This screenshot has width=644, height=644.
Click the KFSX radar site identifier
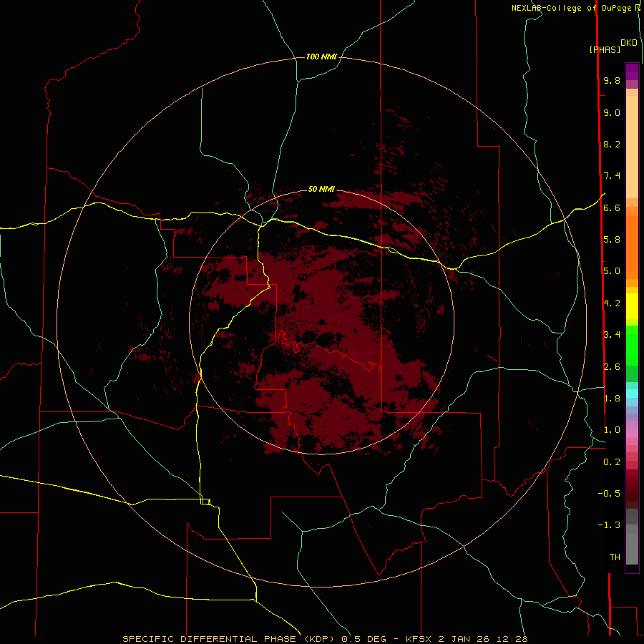coord(419,639)
